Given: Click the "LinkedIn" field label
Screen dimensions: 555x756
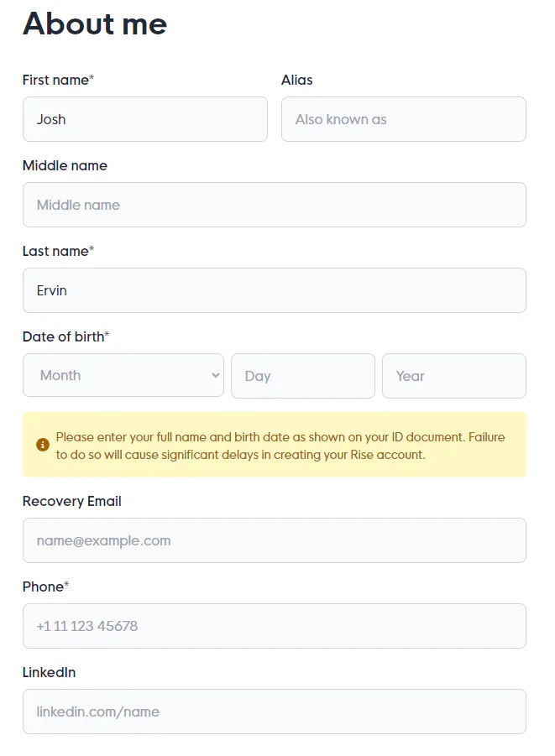Looking at the screenshot, I should click(49, 672).
